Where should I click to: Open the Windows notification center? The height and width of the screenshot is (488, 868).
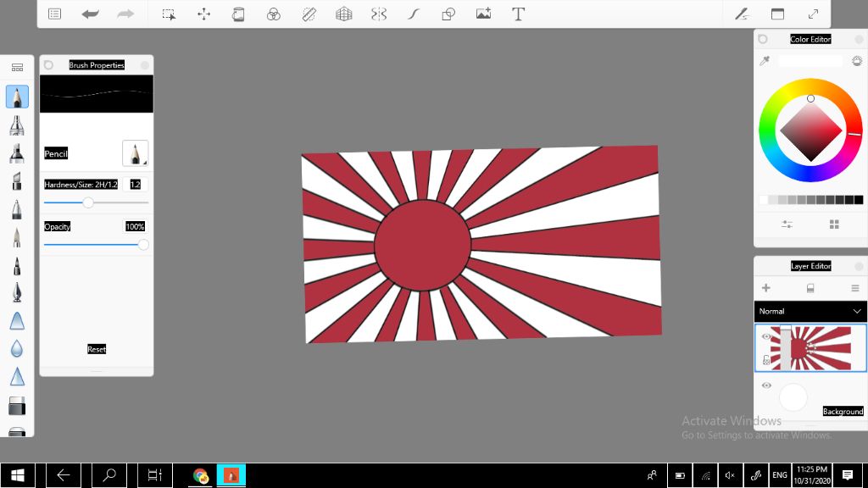click(848, 474)
